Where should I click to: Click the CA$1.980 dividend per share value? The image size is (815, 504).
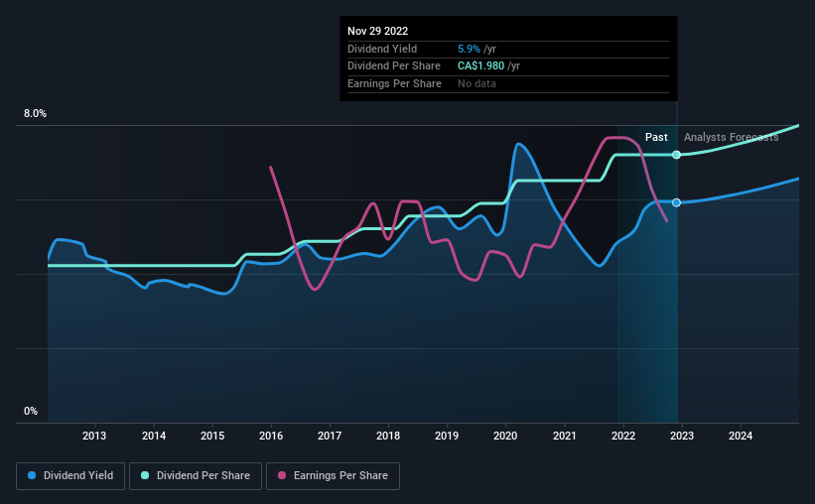click(480, 66)
